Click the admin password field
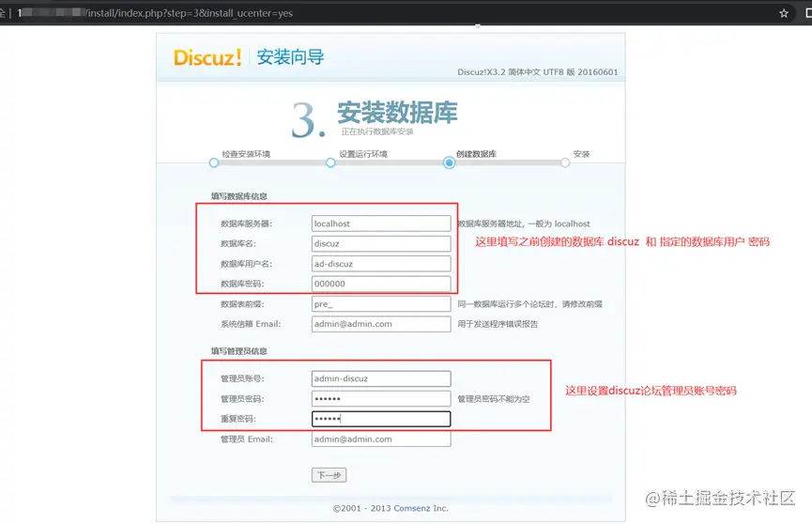 point(381,398)
